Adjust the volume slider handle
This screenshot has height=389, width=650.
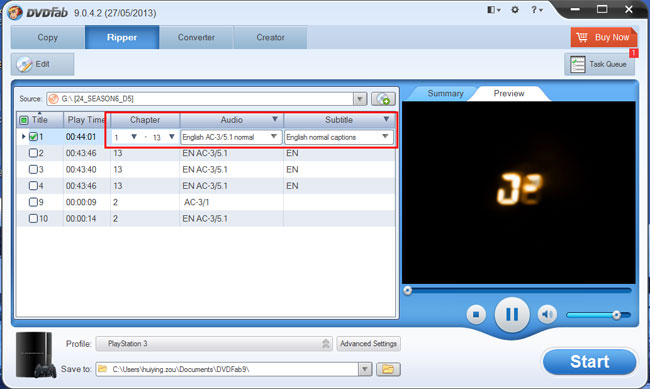coord(616,315)
